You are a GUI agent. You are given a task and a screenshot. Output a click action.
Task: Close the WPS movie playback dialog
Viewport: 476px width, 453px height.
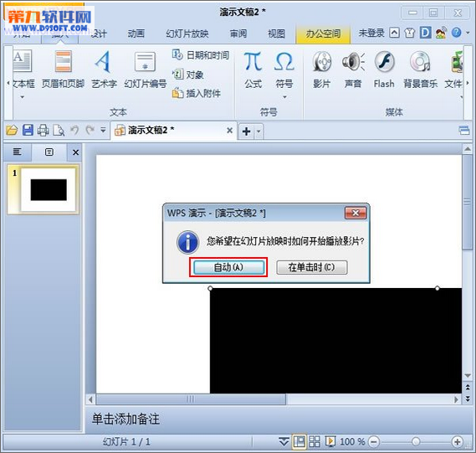(356, 213)
